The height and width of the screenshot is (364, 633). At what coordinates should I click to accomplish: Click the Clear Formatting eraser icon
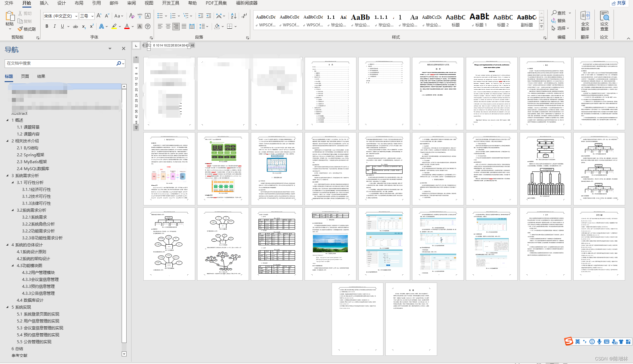tap(132, 16)
